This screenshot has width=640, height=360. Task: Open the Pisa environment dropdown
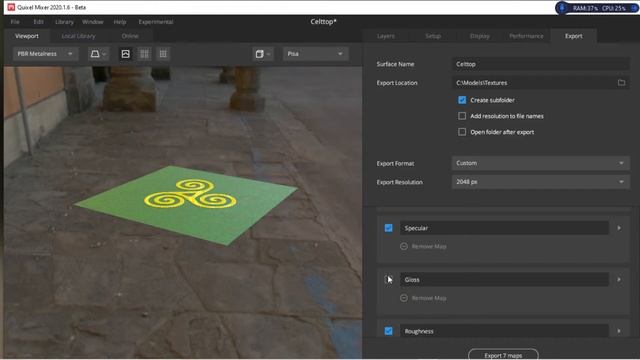coord(316,54)
